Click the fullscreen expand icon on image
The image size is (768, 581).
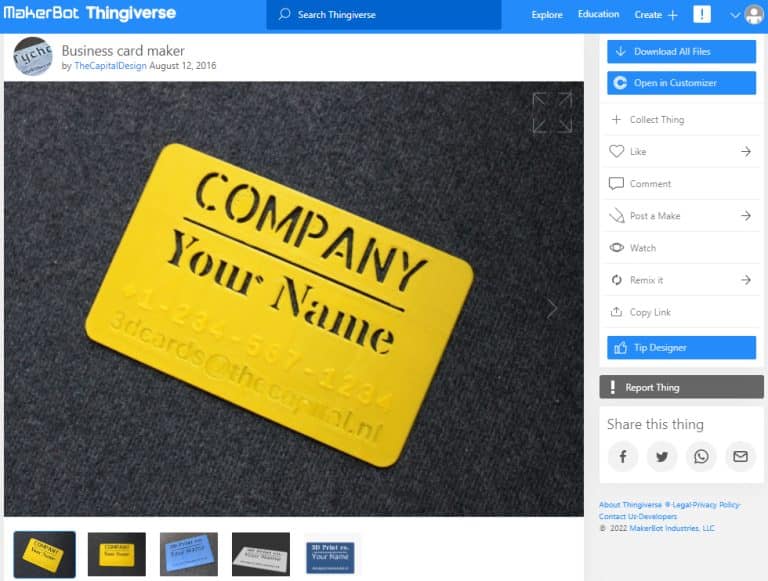[x=552, y=112]
